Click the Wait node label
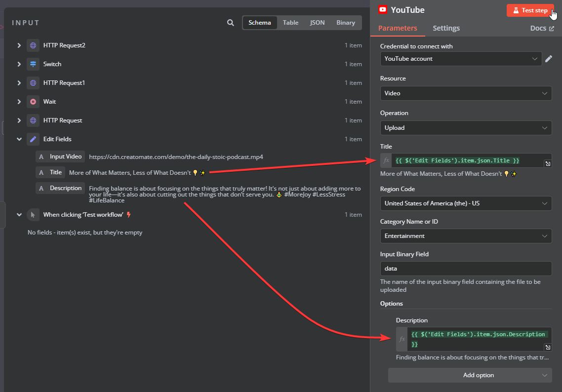The image size is (562, 392). coord(49,102)
